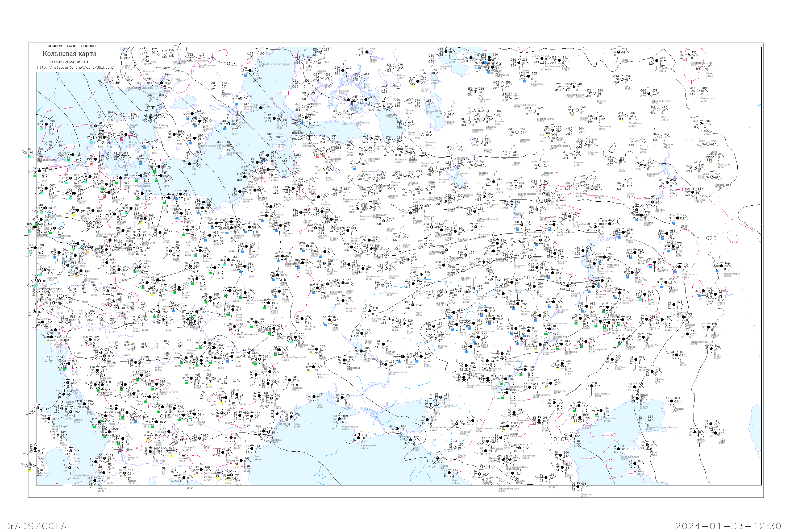
Task: Click the station circle above the Лагань label
Action: coord(571,436)
